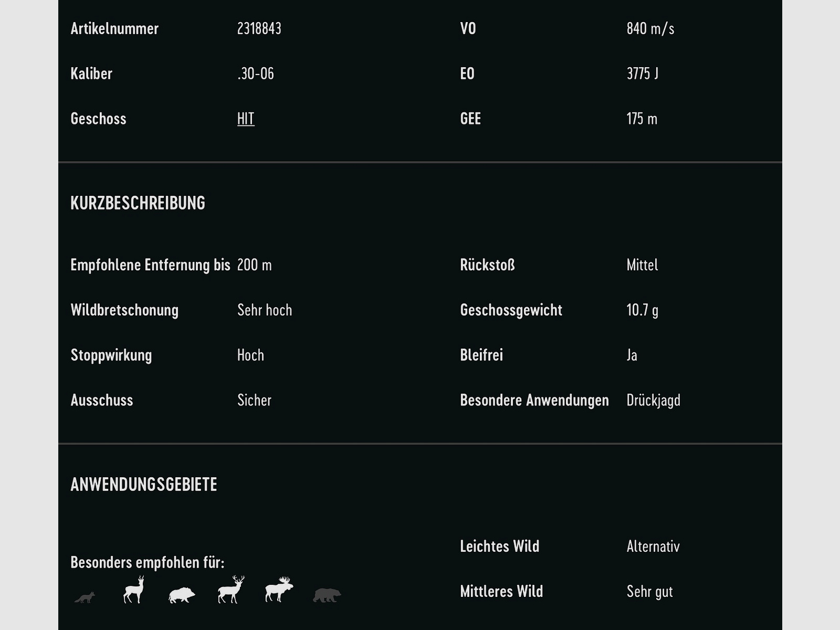Click the GEE value 175 m
This screenshot has height=630, width=840.
642,119
